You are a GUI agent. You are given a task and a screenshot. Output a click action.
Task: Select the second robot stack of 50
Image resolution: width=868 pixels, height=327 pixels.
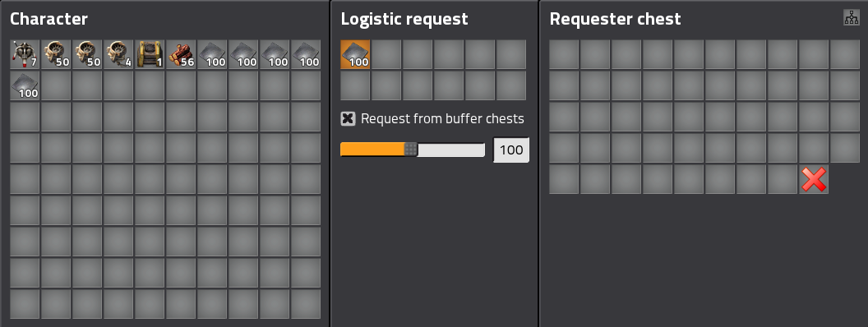point(87,54)
